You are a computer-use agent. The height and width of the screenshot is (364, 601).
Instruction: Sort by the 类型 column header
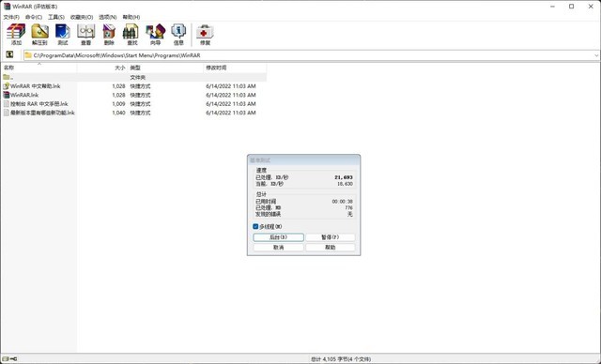pyautogui.click(x=165, y=68)
